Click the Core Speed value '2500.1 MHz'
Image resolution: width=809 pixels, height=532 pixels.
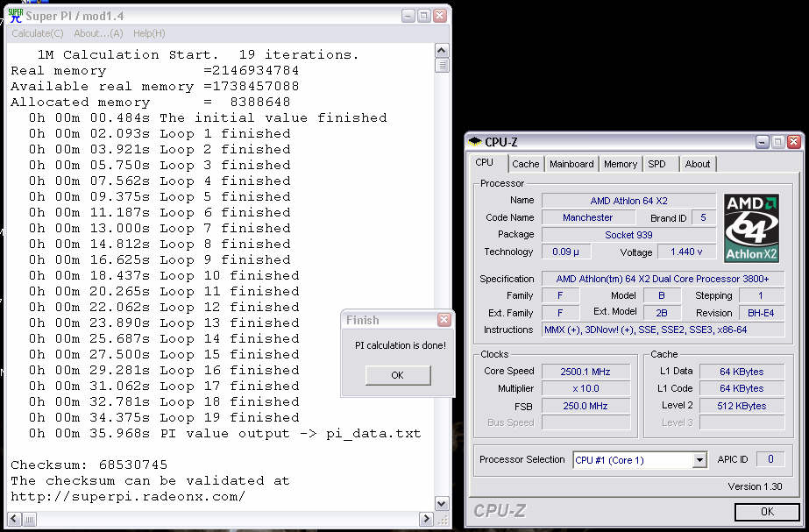click(x=585, y=372)
